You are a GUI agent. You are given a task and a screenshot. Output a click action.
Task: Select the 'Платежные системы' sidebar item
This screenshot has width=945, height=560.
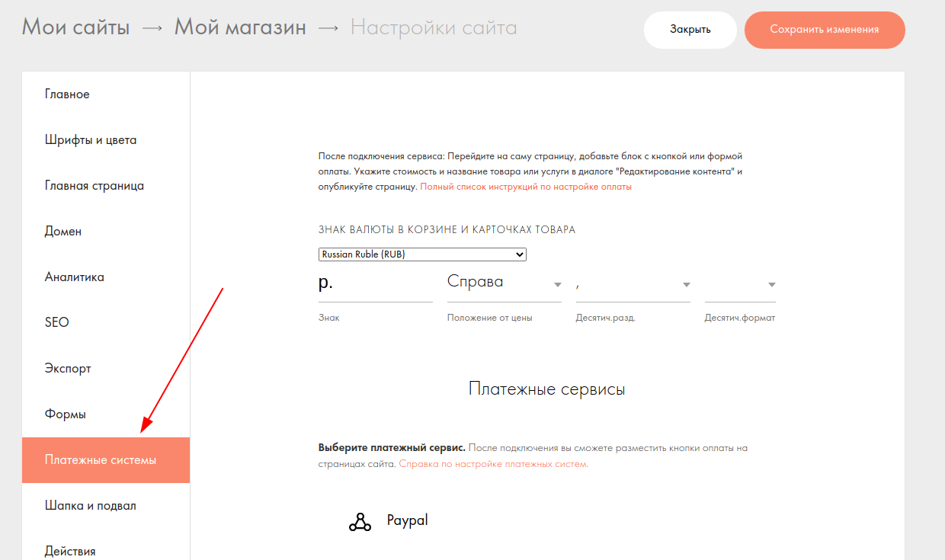click(101, 460)
